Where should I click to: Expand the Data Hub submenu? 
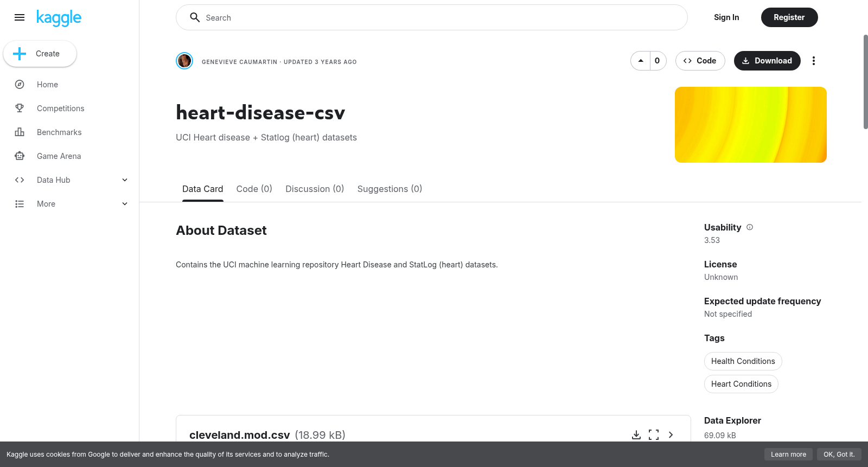click(x=125, y=180)
